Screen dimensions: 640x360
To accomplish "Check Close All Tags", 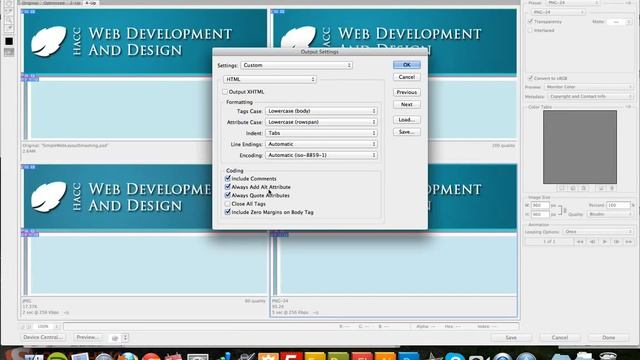I will (x=228, y=204).
